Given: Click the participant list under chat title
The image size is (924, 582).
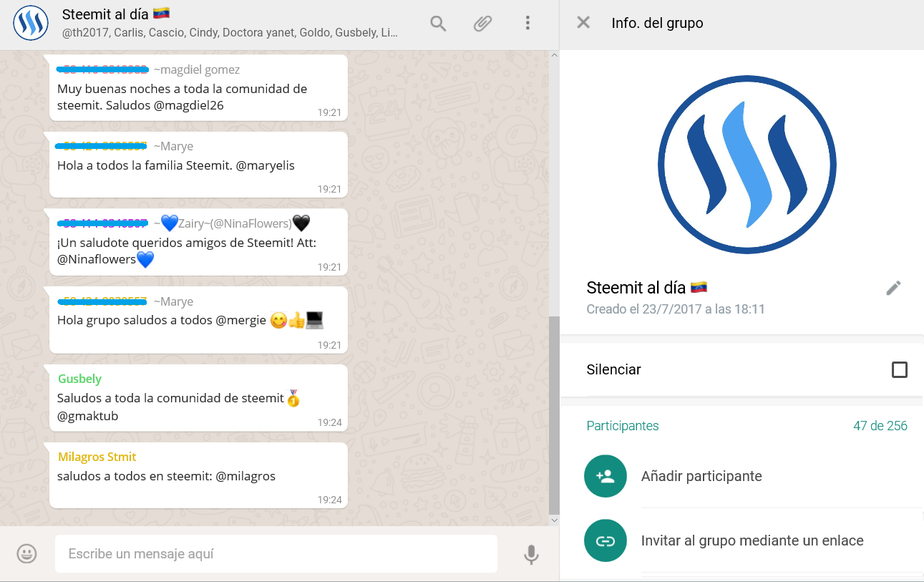Looking at the screenshot, I should pyautogui.click(x=230, y=32).
